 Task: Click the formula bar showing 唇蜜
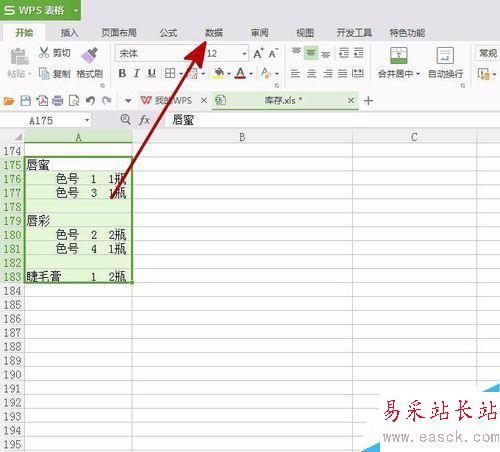332,120
